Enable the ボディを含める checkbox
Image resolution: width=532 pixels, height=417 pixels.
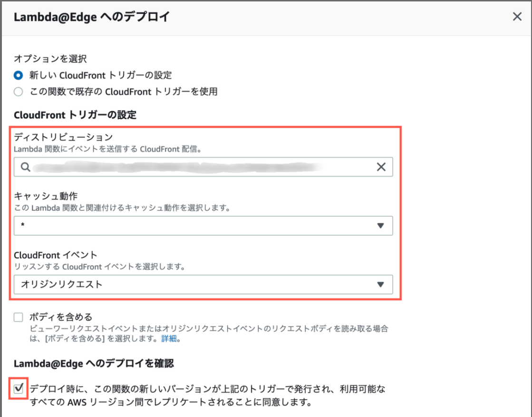click(18, 317)
